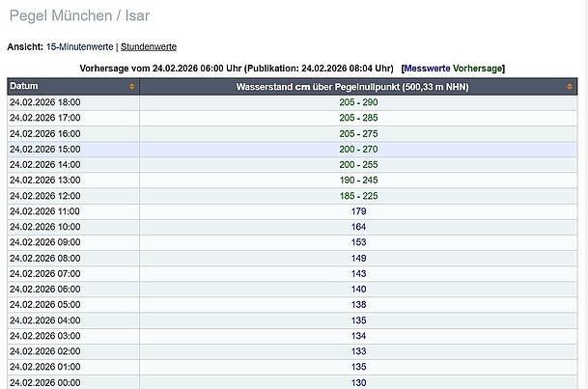Click the Datum column header label

[24, 87]
